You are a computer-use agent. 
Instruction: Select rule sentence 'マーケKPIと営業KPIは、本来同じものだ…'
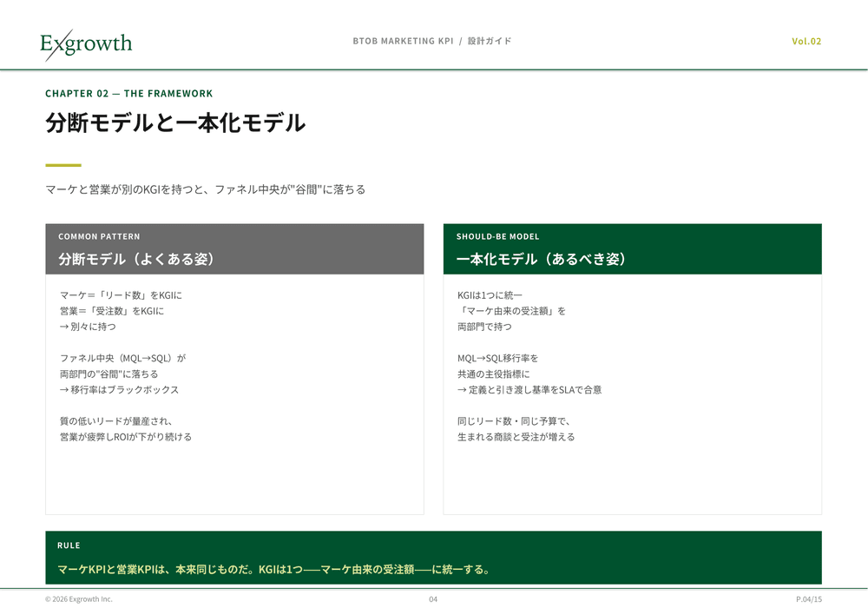(274, 569)
